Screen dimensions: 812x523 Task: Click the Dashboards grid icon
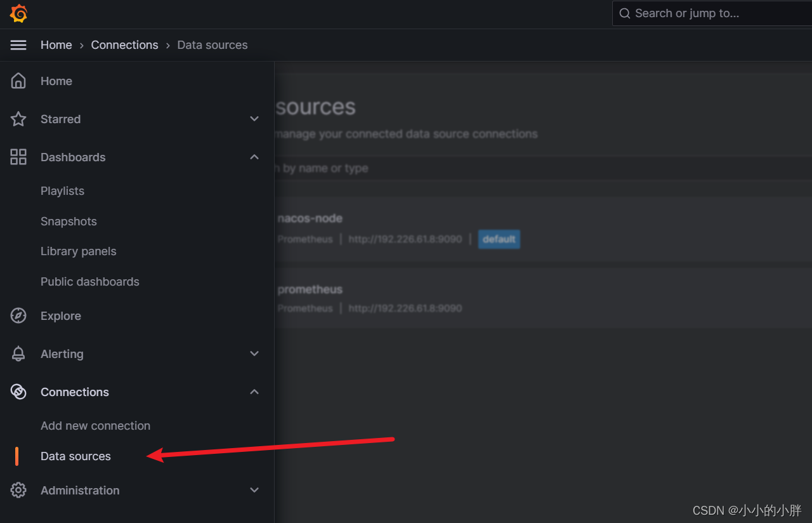18,157
